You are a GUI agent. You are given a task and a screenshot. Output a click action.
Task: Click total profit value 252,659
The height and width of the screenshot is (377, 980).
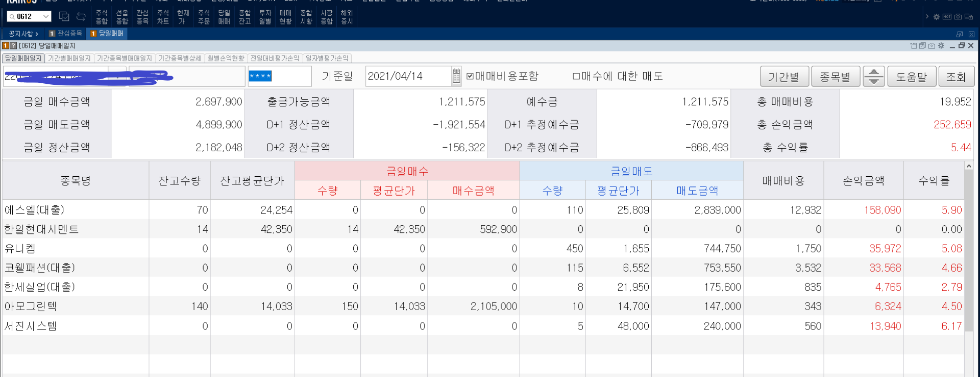952,125
